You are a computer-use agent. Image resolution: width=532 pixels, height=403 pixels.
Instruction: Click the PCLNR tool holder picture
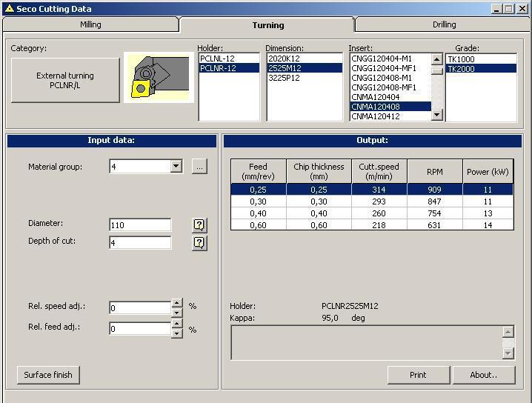coord(159,77)
